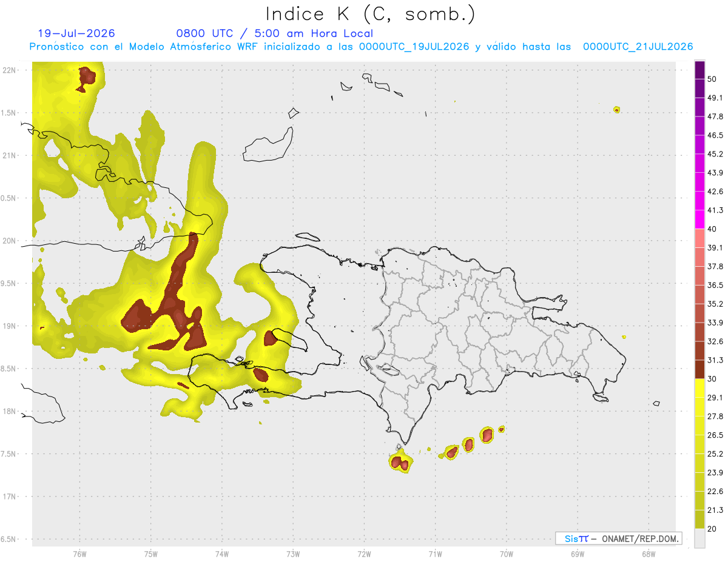Click the colorbar value "22.6"
This screenshot has width=728, height=562.
coord(715,492)
